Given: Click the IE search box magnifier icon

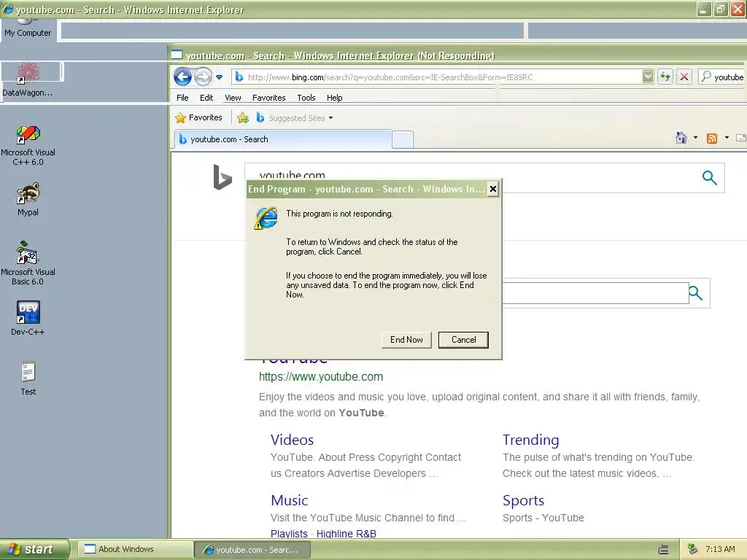Looking at the screenshot, I should [x=706, y=77].
